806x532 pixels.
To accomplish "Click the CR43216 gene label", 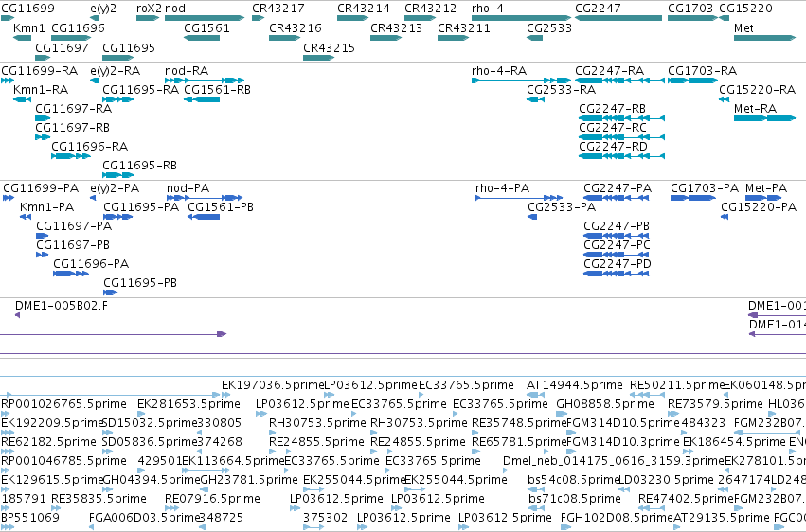I will [296, 27].
